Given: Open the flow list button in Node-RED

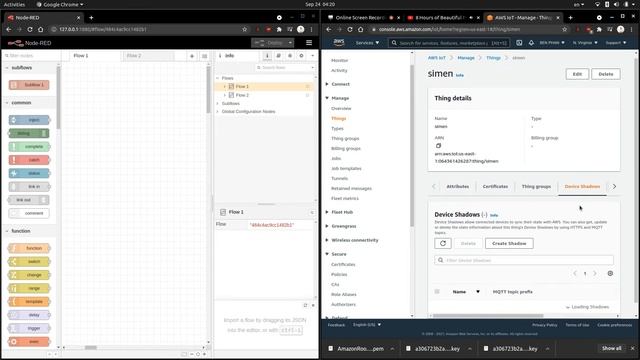Looking at the screenshot, I should pyautogui.click(x=204, y=56).
